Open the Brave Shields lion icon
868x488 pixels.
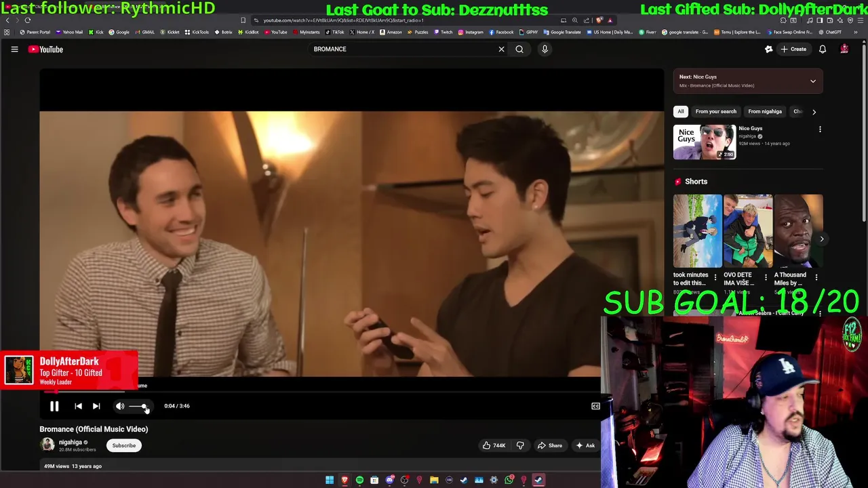pyautogui.click(x=599, y=20)
